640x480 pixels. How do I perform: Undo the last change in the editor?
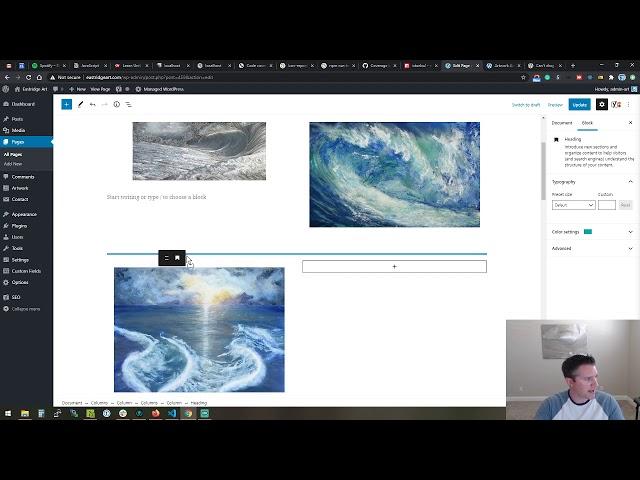tap(93, 104)
